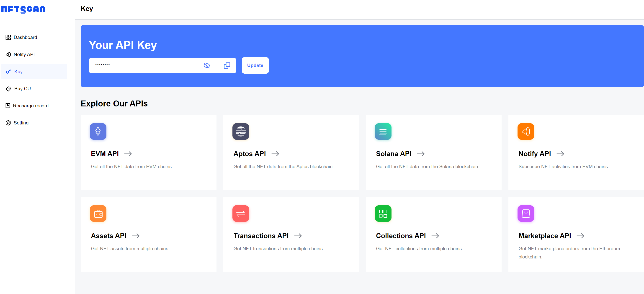Click Buy CU in the sidebar

[23, 88]
